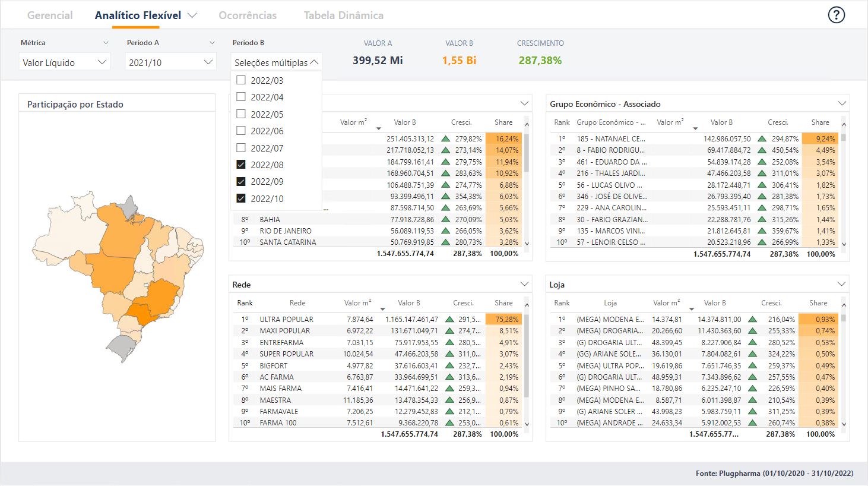Open the Métrica Valor Líquido dropdown
Image resolution: width=868 pixels, height=486 pixels.
pyautogui.click(x=64, y=62)
